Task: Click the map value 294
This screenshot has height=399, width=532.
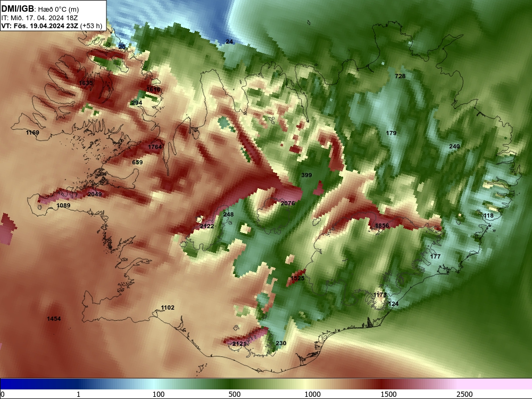Action: (137, 103)
